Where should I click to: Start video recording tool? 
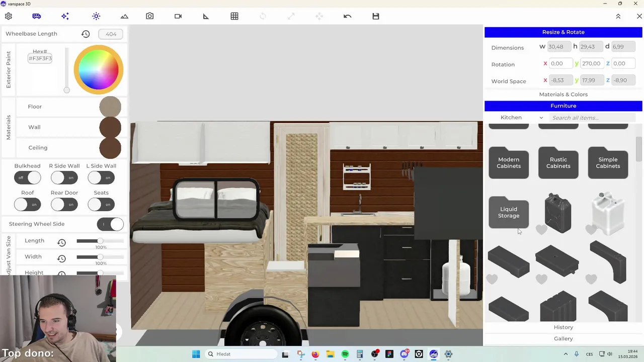178,16
